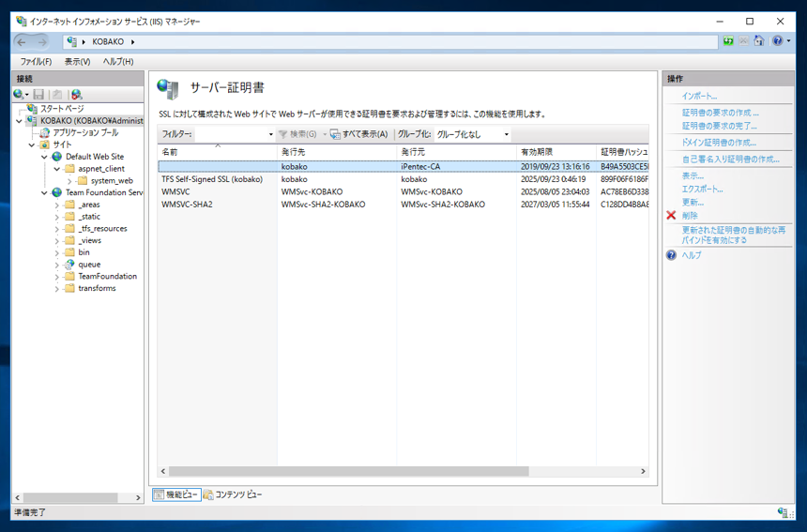Select the WMSVC certificate row
This screenshot has width=807, height=532.
[x=403, y=192]
